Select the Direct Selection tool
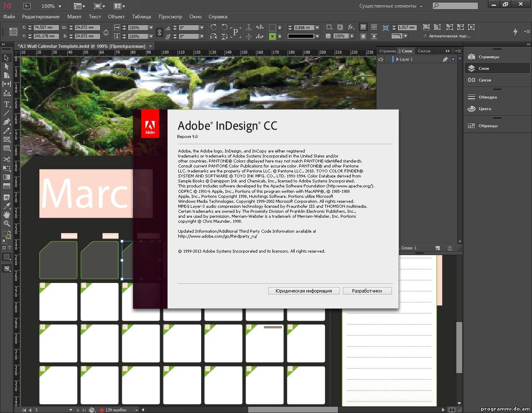The image size is (532, 413). pyautogui.click(x=7, y=66)
